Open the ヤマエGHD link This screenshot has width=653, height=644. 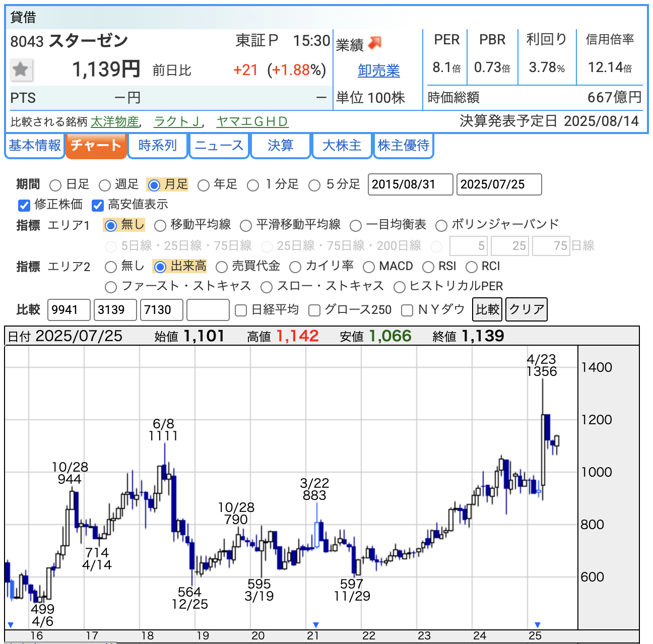[x=252, y=122]
